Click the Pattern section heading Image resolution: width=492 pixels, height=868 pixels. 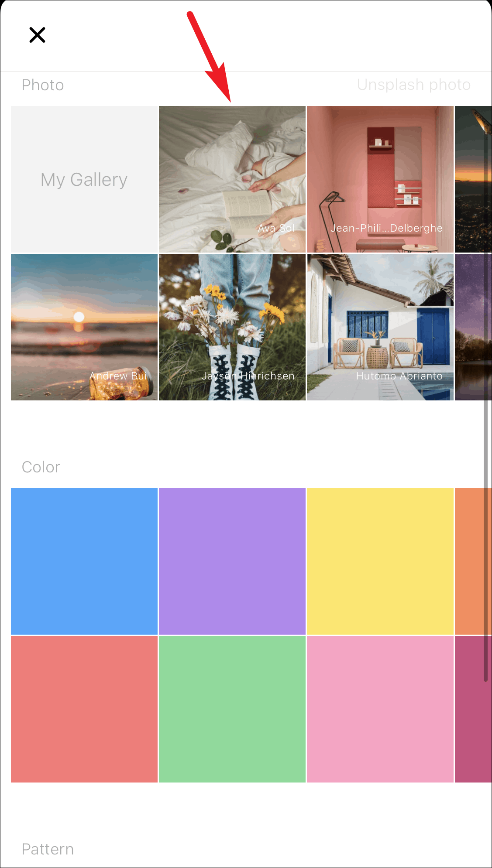[48, 849]
